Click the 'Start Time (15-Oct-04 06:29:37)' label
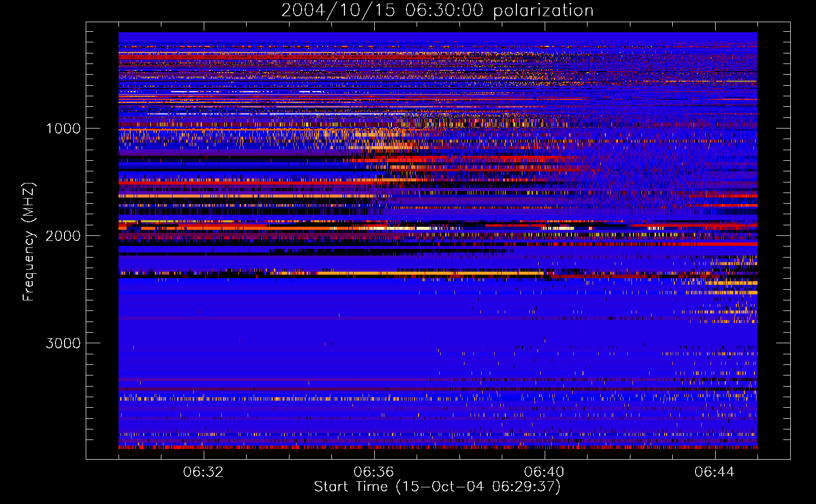 pos(437,487)
